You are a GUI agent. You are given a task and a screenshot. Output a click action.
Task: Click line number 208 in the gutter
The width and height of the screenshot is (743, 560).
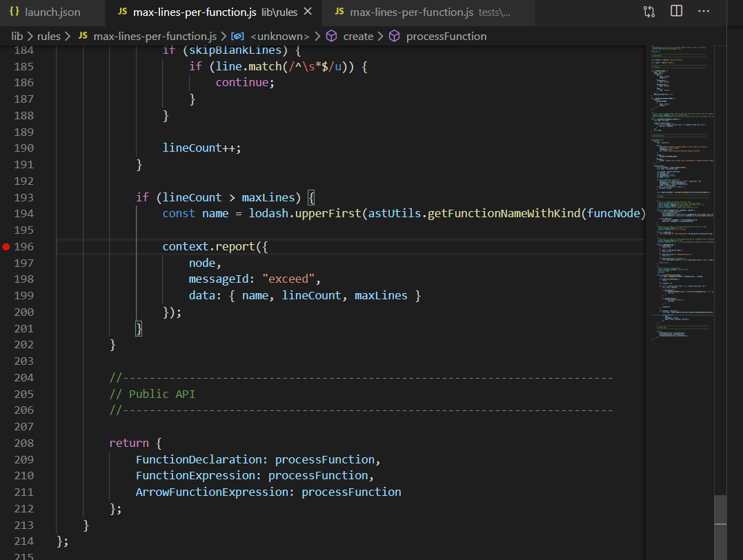point(23,443)
